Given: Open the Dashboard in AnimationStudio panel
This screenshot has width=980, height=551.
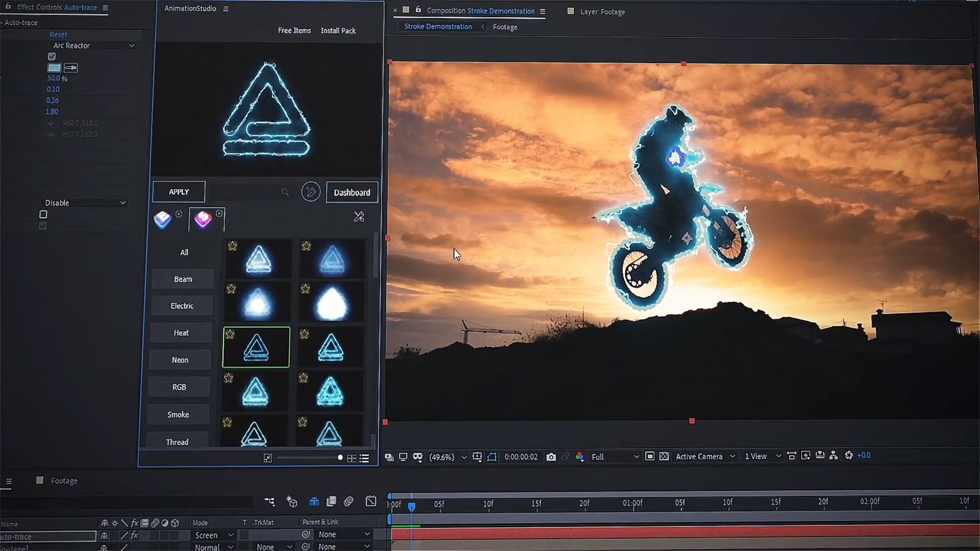Looking at the screenshot, I should pyautogui.click(x=351, y=192).
